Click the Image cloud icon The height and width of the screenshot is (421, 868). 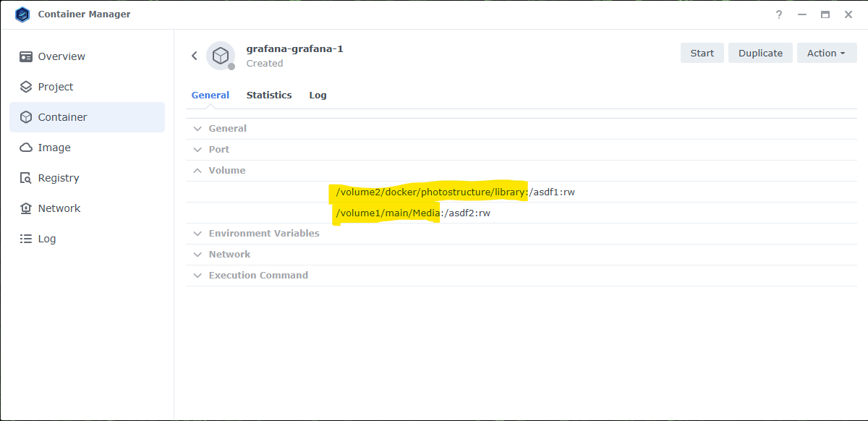coord(26,148)
